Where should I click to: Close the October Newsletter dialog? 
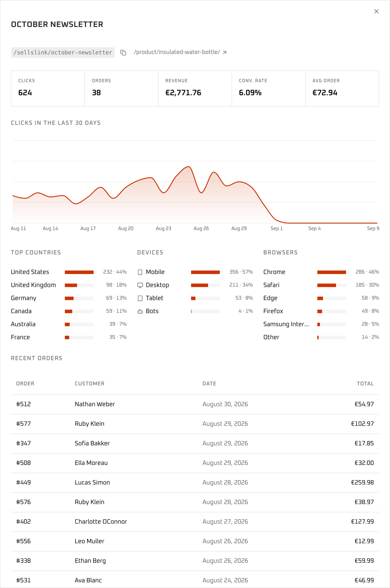(376, 12)
